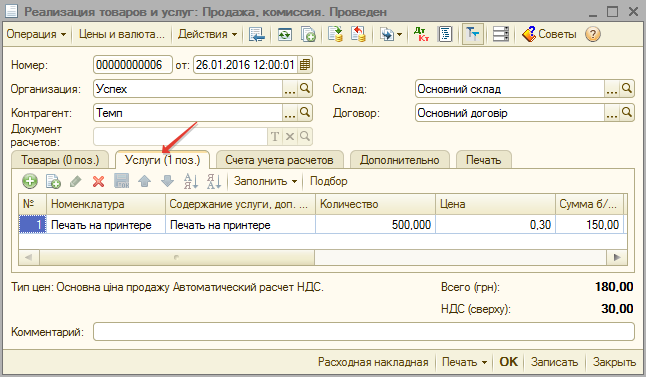
Task: Click the Подбор button
Action: (328, 181)
